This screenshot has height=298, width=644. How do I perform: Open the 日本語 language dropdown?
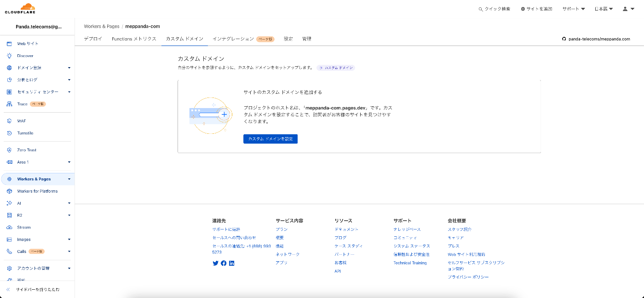(604, 9)
